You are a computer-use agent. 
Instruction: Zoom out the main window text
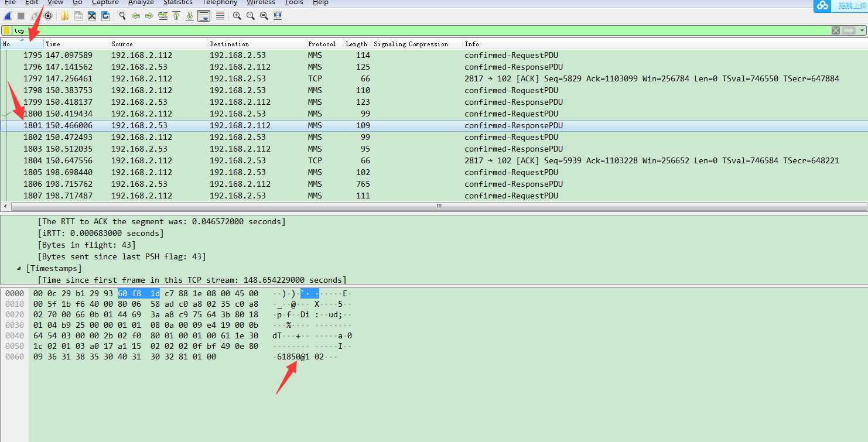pyautogui.click(x=250, y=16)
